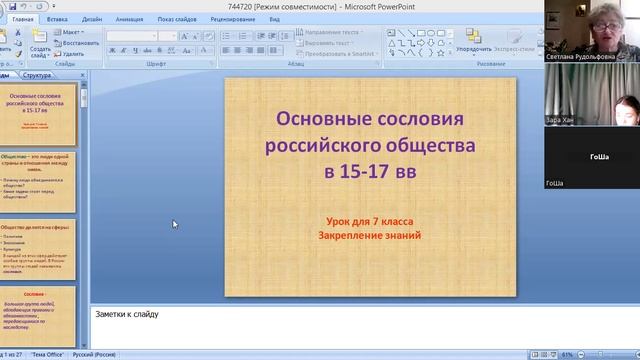The height and width of the screenshot is (360, 640).
Task: Click the Упорядочить arrange button
Action: coord(473,42)
